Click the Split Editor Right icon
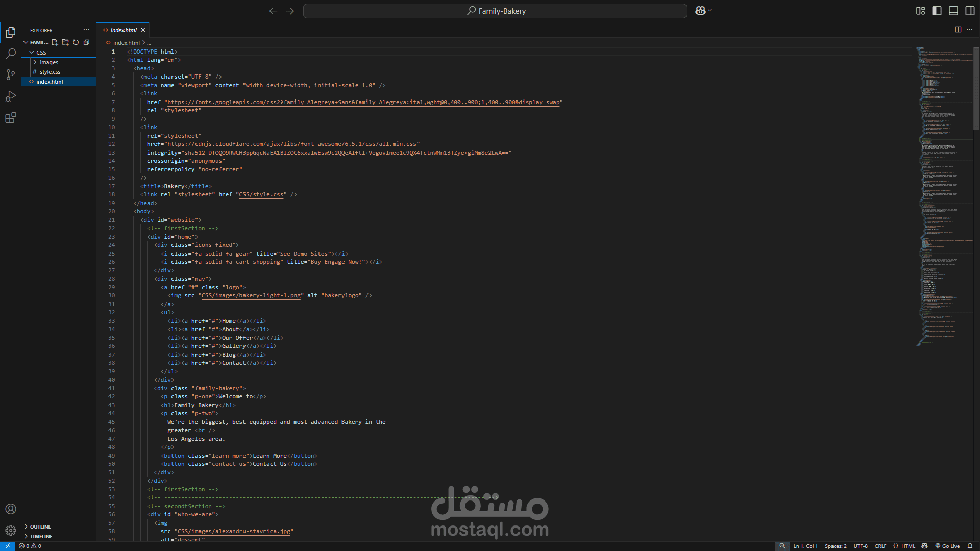980x551 pixels. (x=958, y=30)
